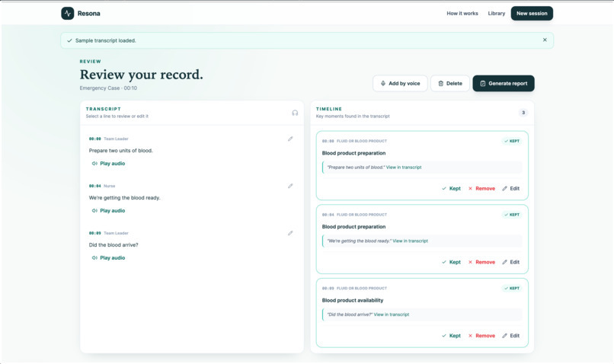
Task: Remove the 00:00 Blood product preparation card
Action: (481, 189)
